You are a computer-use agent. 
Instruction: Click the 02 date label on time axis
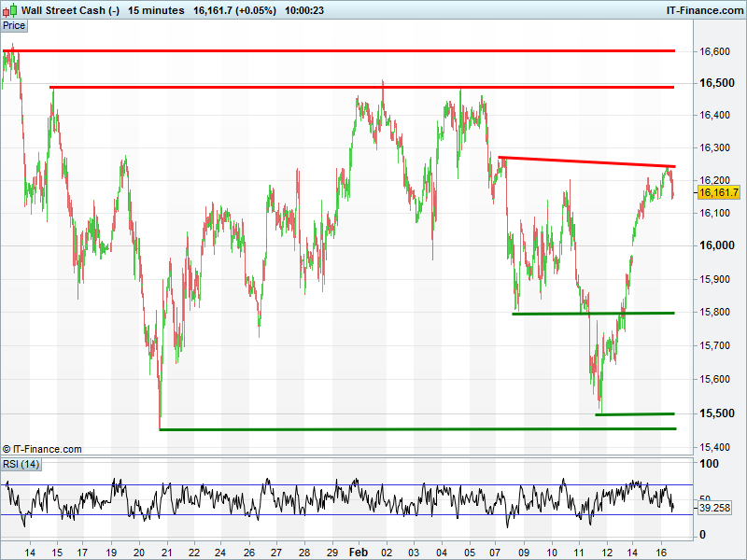click(x=387, y=553)
